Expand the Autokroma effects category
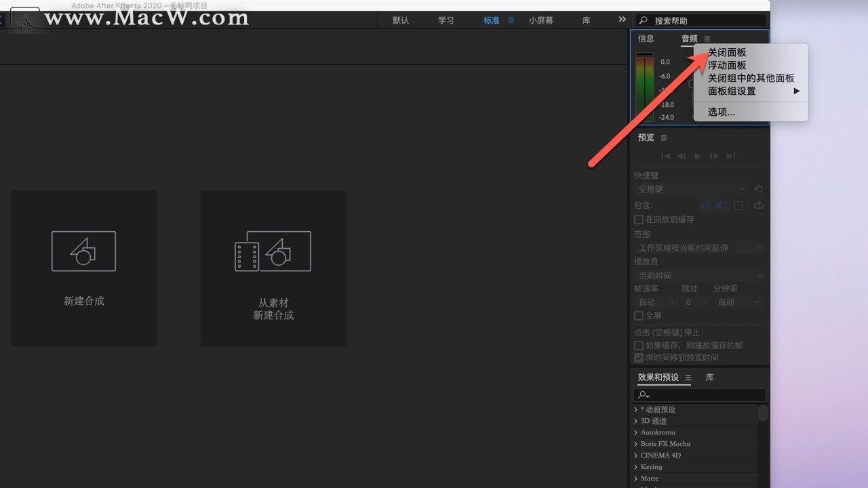The image size is (868, 488). [636, 432]
